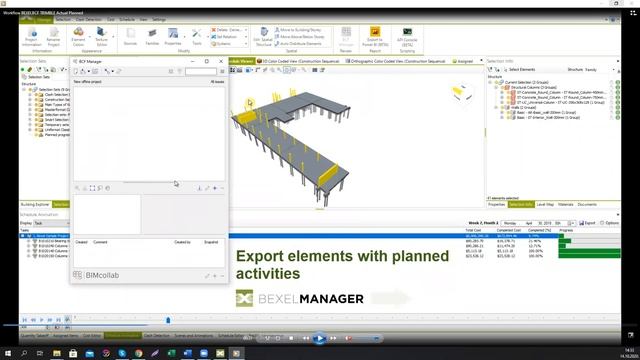Switch to Documents tab
The image size is (640, 360).
587,204
